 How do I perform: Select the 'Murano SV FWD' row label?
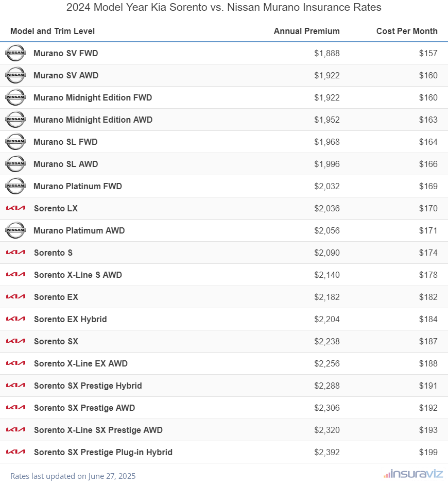pyautogui.click(x=66, y=54)
